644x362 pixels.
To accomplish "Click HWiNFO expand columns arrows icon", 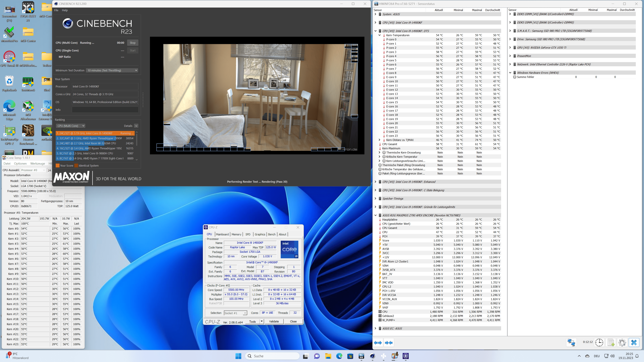I will pyautogui.click(x=378, y=343).
